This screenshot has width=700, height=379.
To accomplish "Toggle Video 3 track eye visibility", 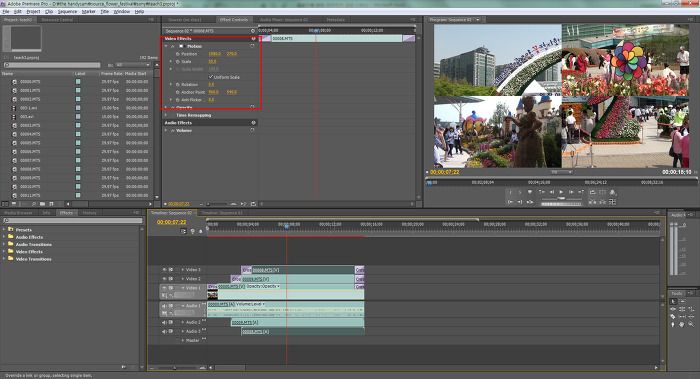I will [x=164, y=270].
